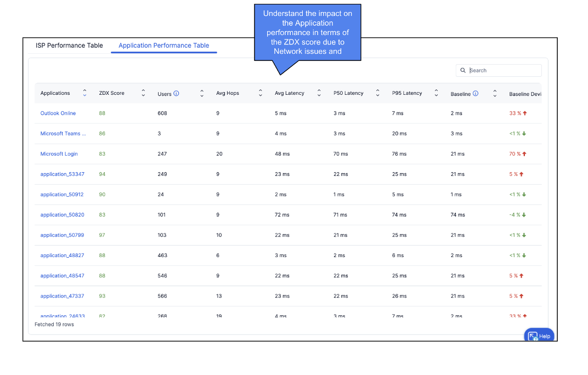Open the Microsoft Login application link
Image resolution: width=588 pixels, height=375 pixels.
[x=59, y=154]
